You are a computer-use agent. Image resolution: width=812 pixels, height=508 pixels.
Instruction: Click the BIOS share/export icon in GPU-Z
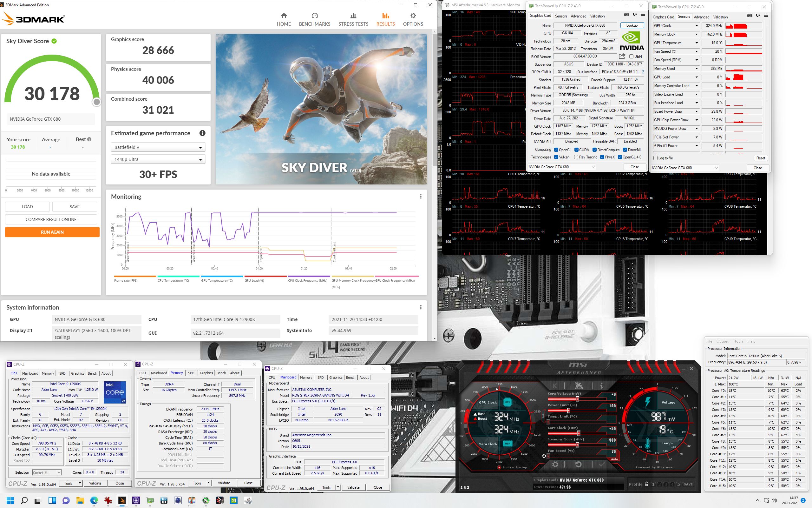(x=622, y=56)
